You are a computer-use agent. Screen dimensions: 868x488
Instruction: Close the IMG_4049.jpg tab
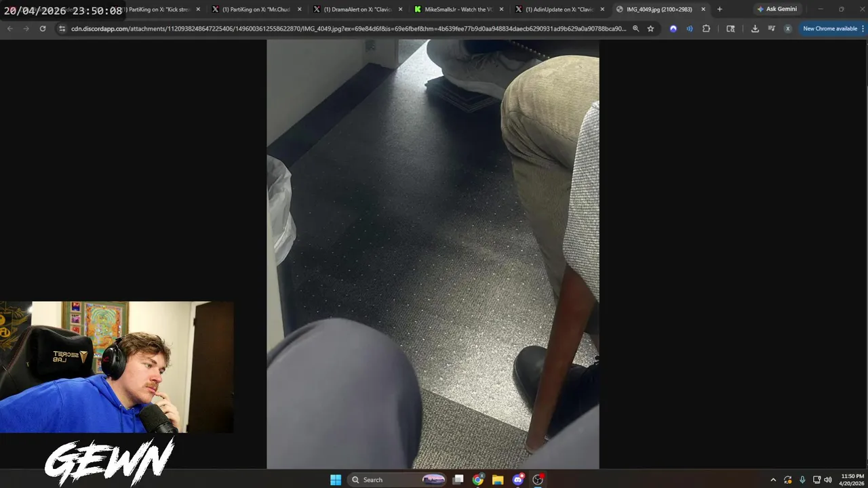(703, 9)
